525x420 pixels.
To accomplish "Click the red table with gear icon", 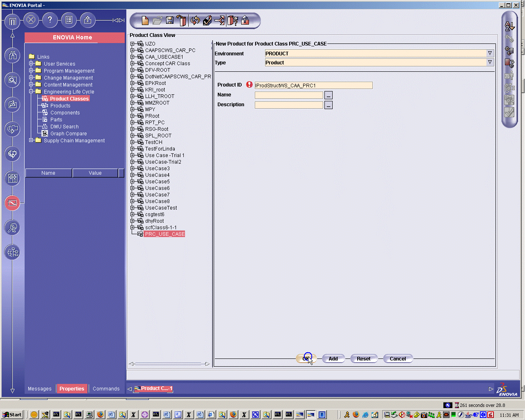I will [509, 63].
